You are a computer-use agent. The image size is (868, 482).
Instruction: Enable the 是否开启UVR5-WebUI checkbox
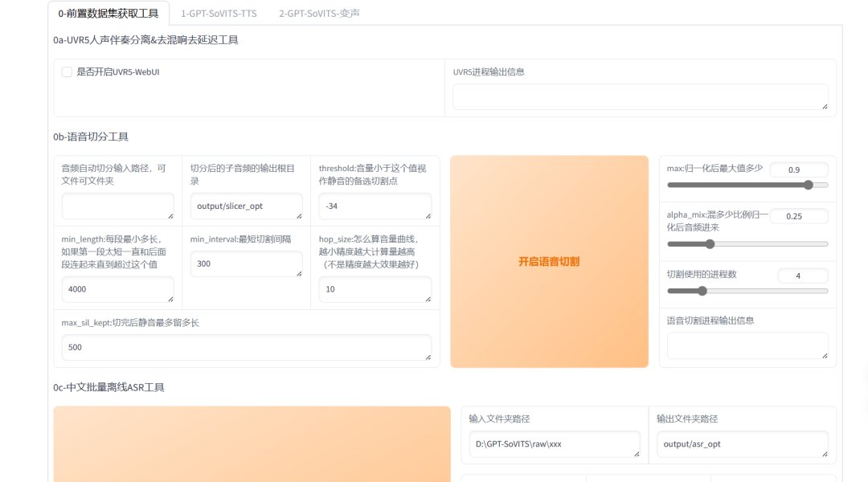pyautogui.click(x=67, y=72)
